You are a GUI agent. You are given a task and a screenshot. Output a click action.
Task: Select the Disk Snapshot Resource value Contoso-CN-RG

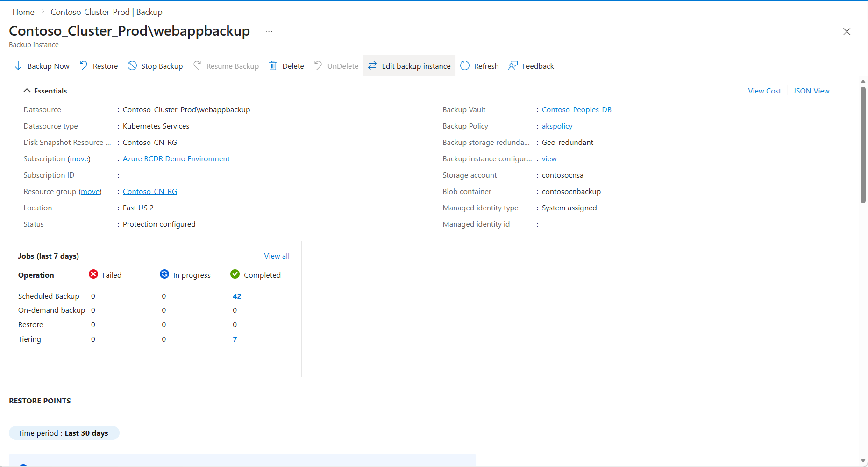[x=150, y=143]
